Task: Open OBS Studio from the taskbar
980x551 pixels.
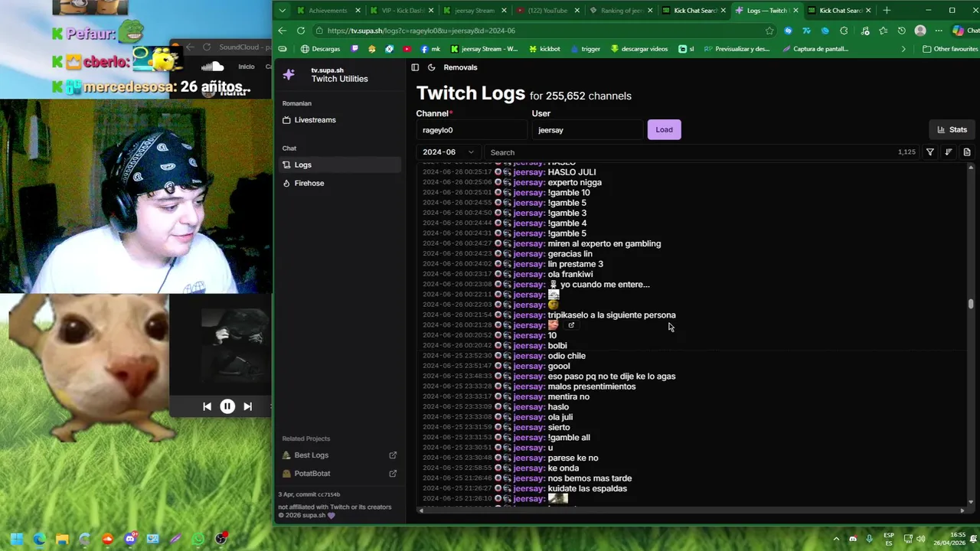Action: [221, 539]
